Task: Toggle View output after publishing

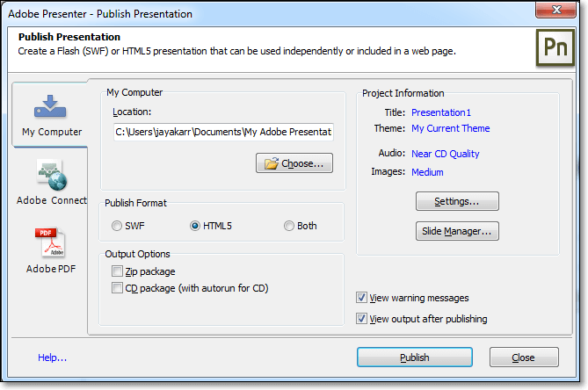Action: (x=362, y=319)
